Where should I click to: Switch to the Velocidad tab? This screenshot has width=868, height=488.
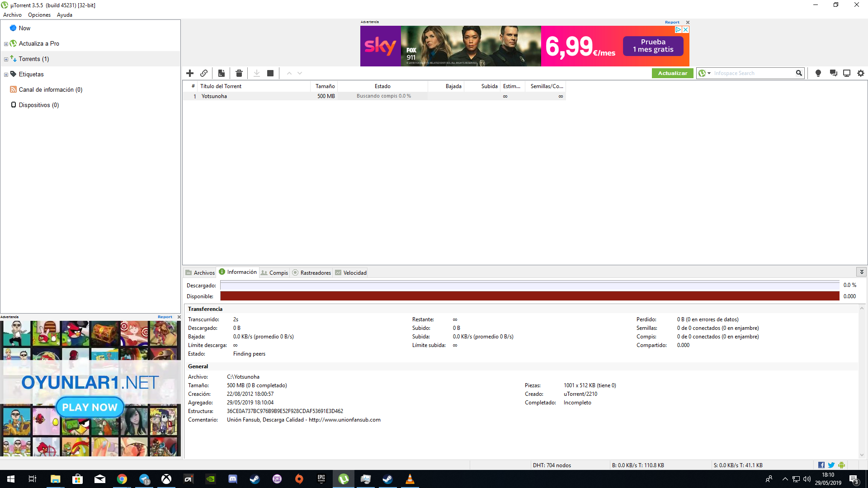pos(351,272)
